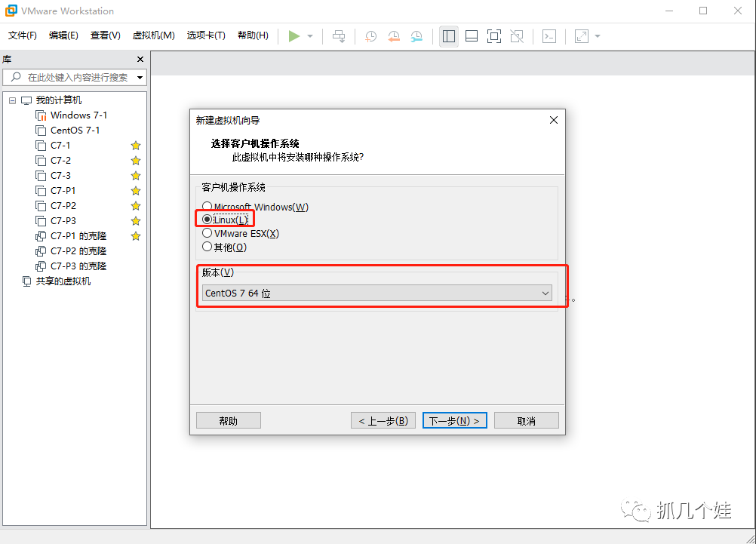Click the library search magnifier icon
Screen dimensions: 756x544
pyautogui.click(x=16, y=77)
